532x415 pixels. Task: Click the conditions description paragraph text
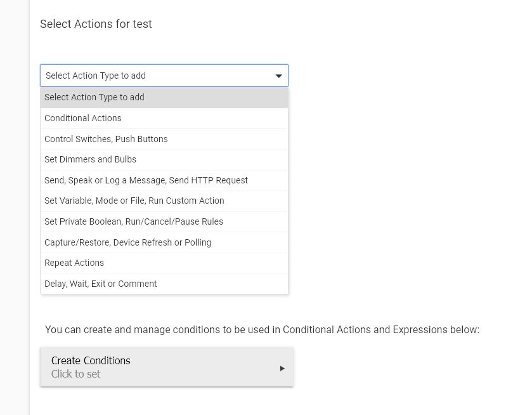tap(262, 330)
